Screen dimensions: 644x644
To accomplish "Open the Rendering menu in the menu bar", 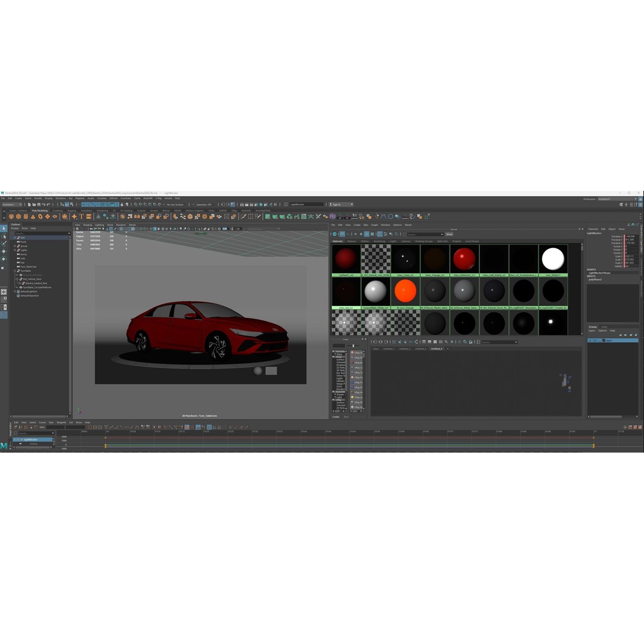I will [x=100, y=210].
